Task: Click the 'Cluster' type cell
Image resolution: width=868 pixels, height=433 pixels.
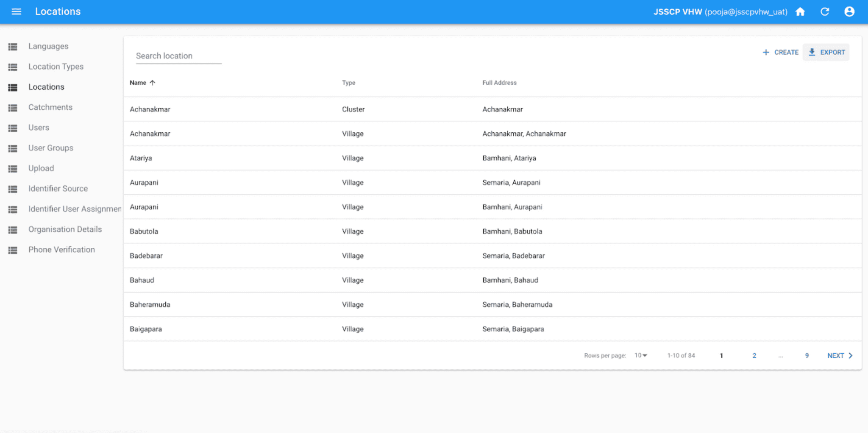Action: 353,109
